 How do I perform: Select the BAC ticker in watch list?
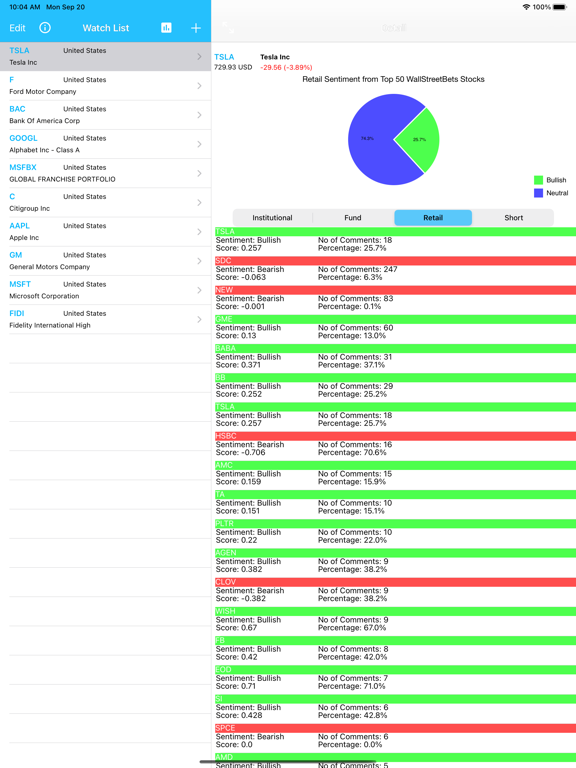(17, 109)
